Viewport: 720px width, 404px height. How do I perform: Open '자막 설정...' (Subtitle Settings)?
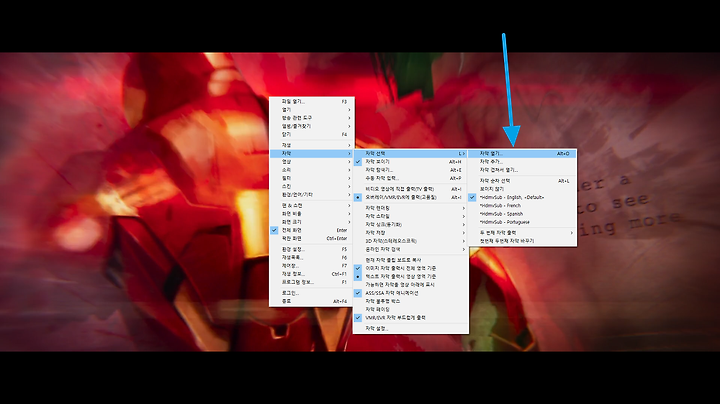411,329
